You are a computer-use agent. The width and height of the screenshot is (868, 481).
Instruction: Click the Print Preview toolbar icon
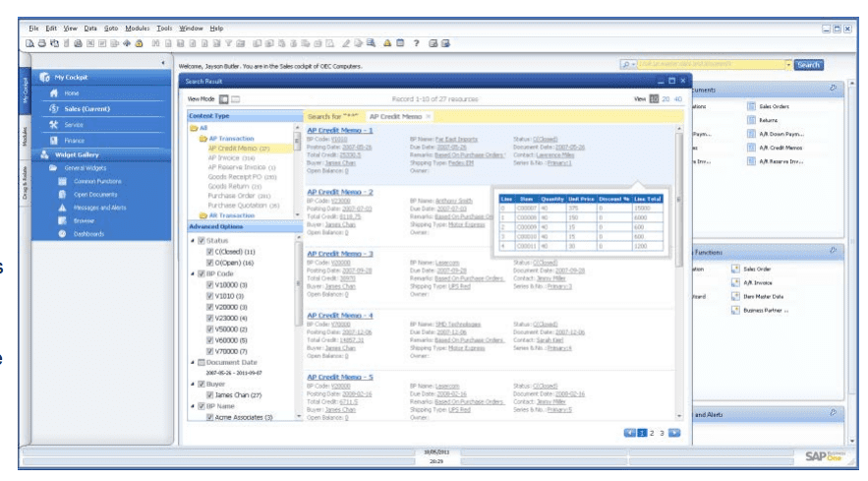(29, 43)
